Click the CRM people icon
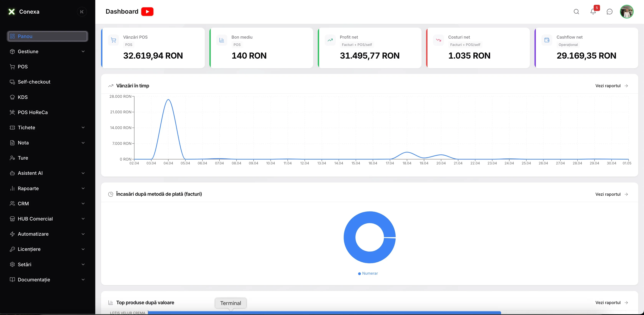 tap(12, 204)
